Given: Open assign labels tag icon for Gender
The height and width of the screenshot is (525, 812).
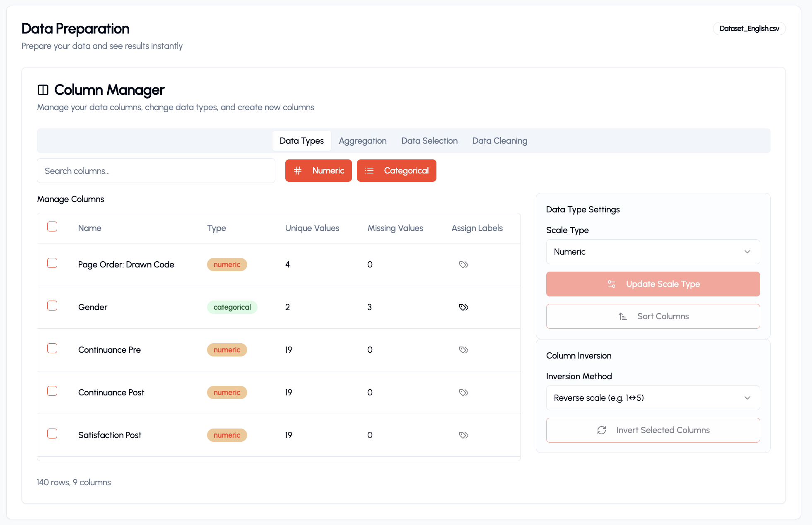Looking at the screenshot, I should [x=464, y=307].
